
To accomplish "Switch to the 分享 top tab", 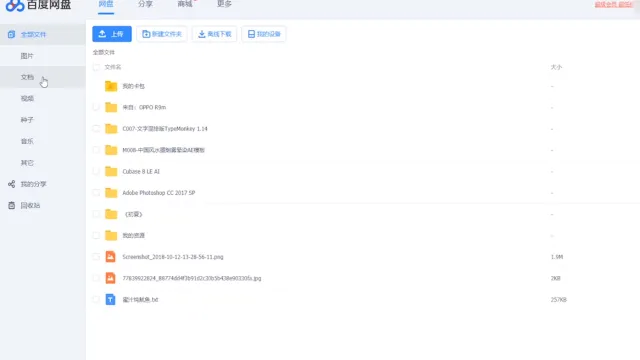I will [145, 4].
